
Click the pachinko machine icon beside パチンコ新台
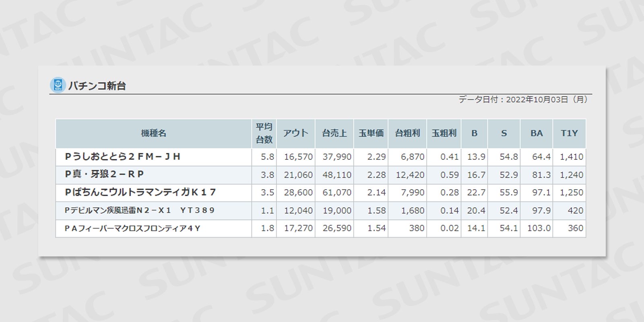point(58,85)
